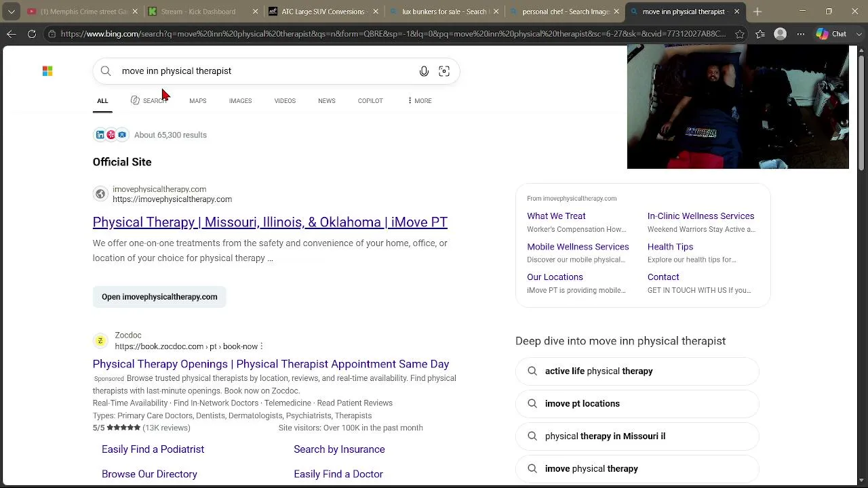Switch to Memphis Crime street YouTube tab
Image resolution: width=868 pixels, height=488 pixels.
coord(81,12)
